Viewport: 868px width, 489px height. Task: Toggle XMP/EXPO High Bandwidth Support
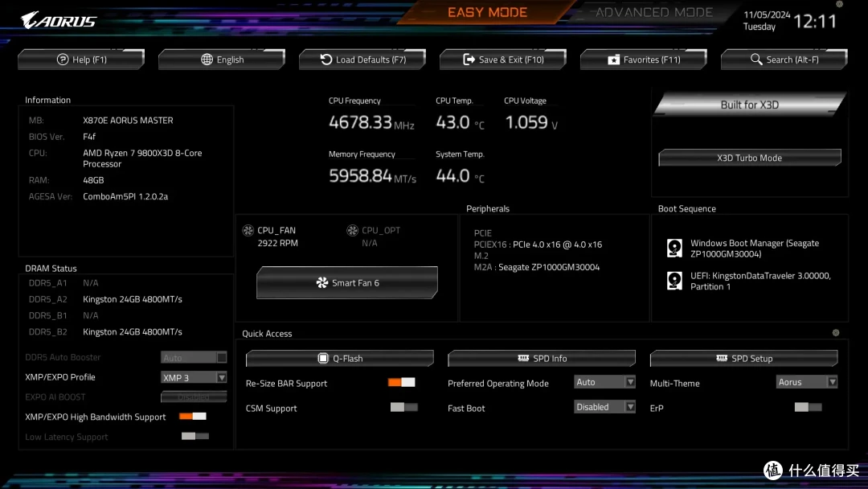click(193, 416)
